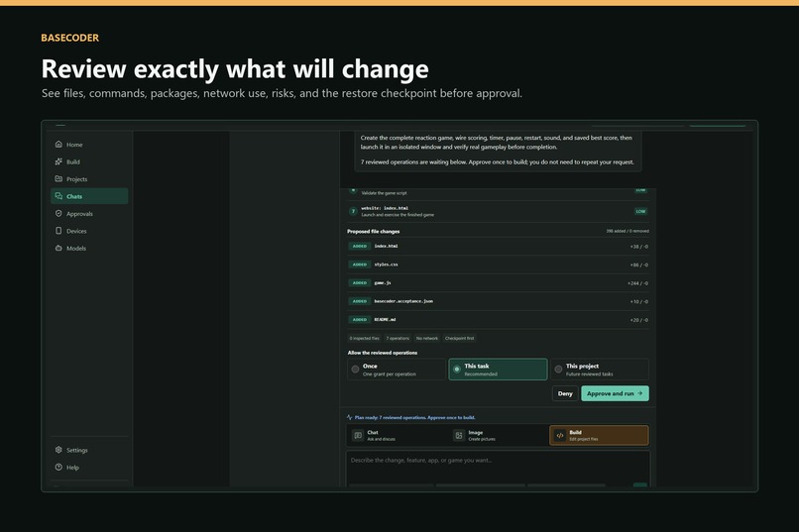Switch to Image mode label

(476, 432)
